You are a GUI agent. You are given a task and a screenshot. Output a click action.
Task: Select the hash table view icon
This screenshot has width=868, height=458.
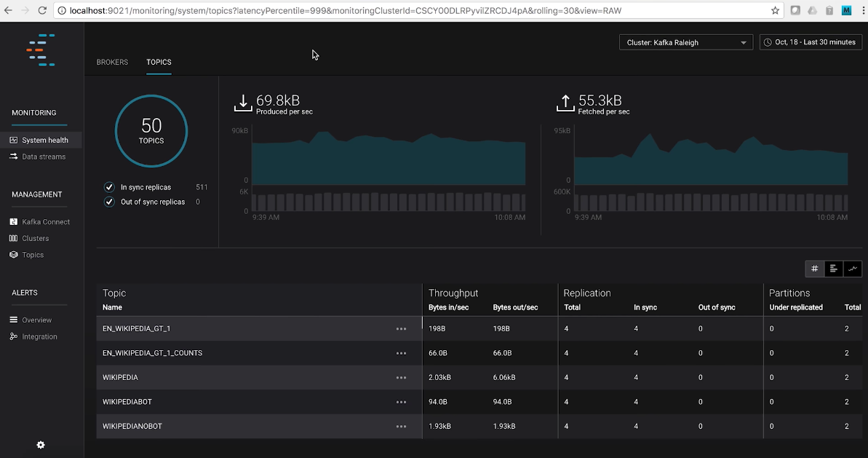click(815, 269)
